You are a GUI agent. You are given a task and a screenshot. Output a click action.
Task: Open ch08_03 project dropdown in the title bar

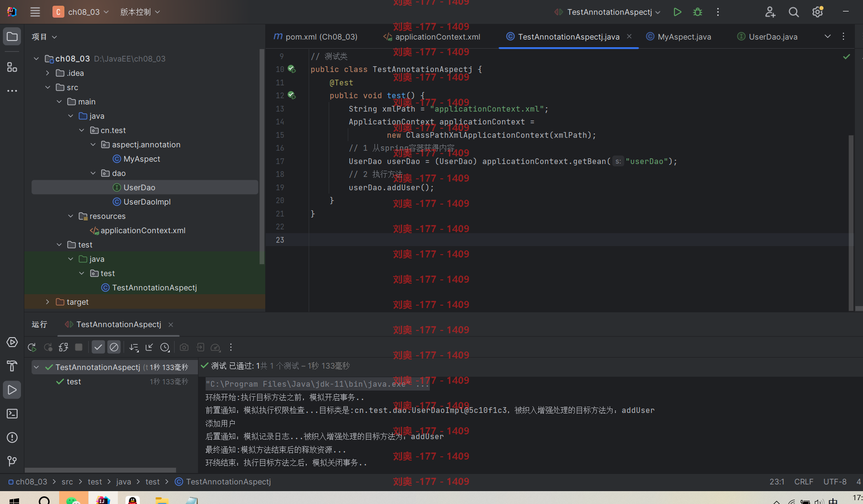click(81, 12)
